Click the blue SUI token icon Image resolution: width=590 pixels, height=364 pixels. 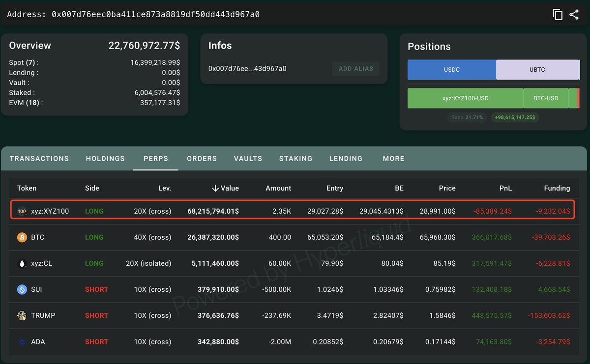(22, 289)
